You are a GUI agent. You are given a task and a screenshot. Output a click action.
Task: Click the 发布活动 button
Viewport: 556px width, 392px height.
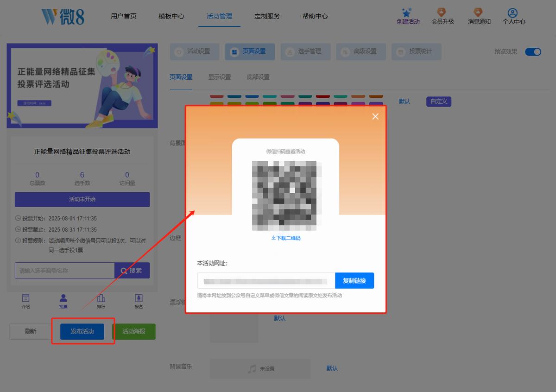[x=82, y=331]
